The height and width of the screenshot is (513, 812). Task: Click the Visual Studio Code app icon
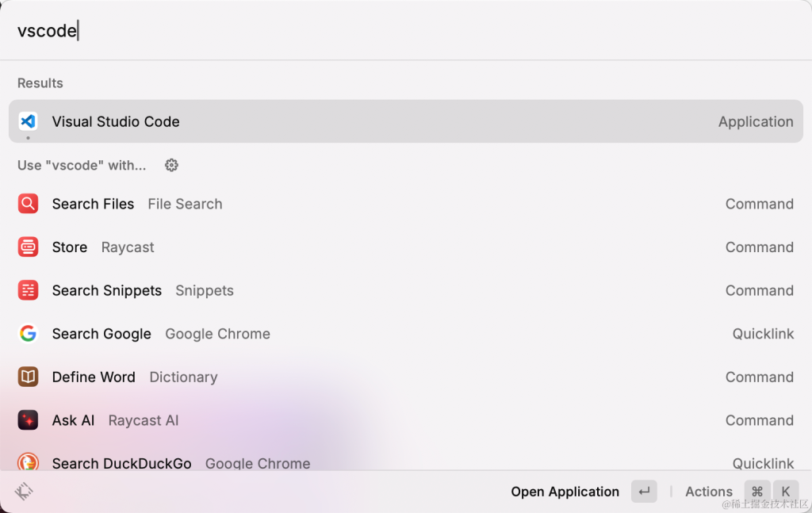28,121
